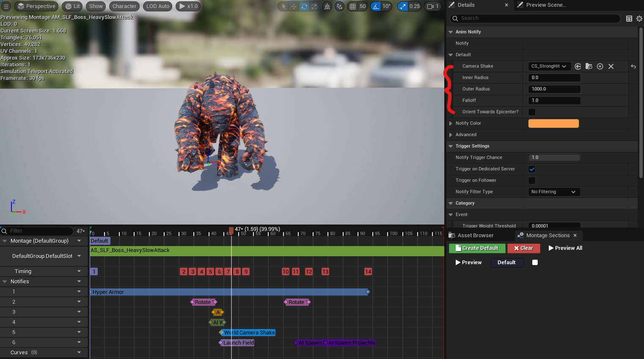Open the orange Notify Color swatch

tap(553, 123)
